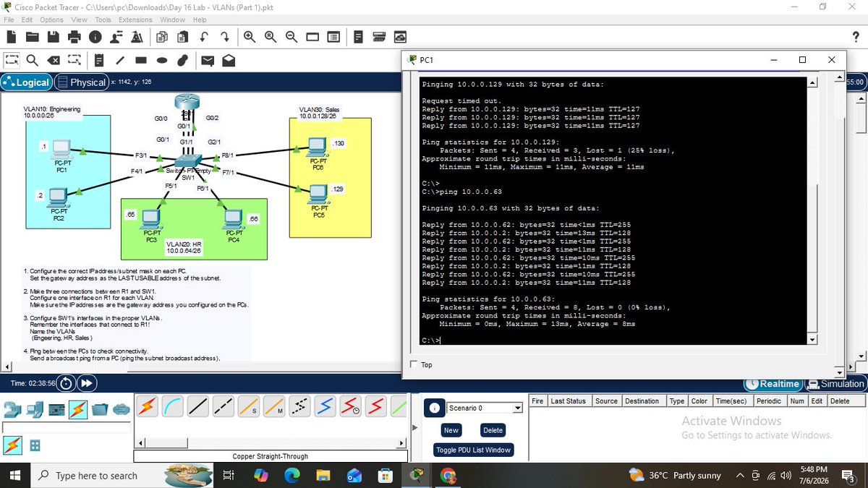Click the Source column header in PDU list

click(606, 401)
